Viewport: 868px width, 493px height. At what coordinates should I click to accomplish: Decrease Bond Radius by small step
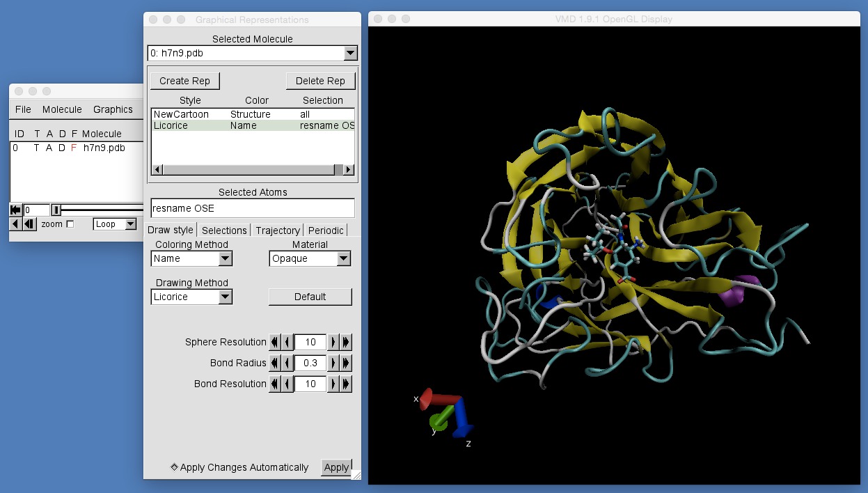pyautogui.click(x=287, y=363)
